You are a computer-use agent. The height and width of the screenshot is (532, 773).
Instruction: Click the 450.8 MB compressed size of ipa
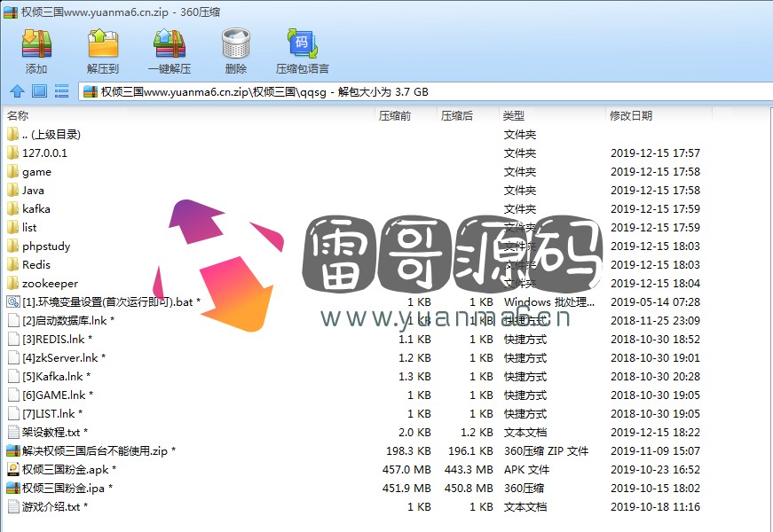(x=469, y=489)
